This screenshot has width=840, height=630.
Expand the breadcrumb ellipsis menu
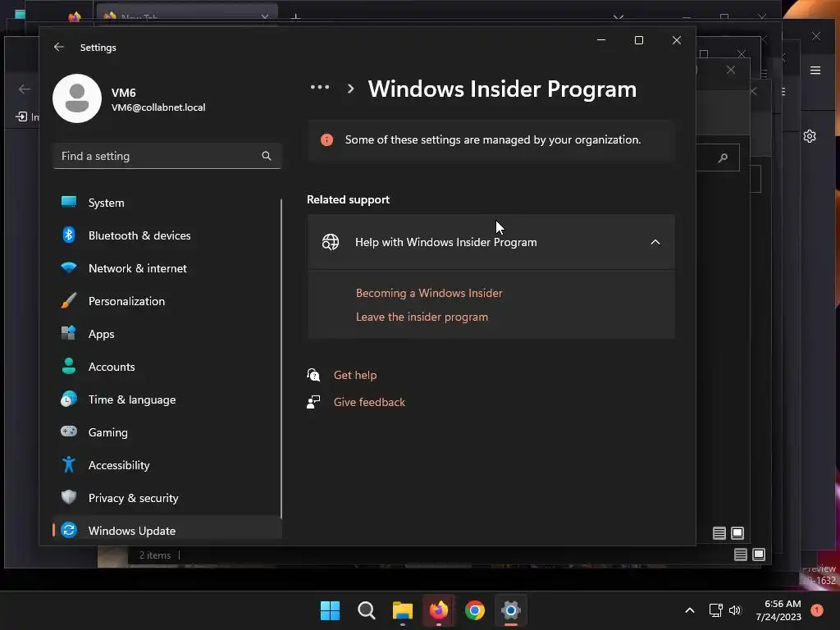tap(320, 87)
